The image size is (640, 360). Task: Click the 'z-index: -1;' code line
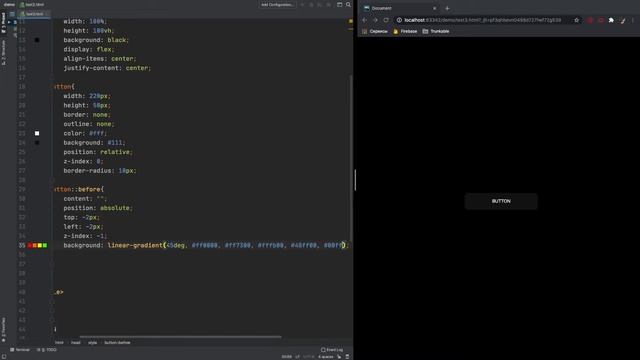[85, 236]
